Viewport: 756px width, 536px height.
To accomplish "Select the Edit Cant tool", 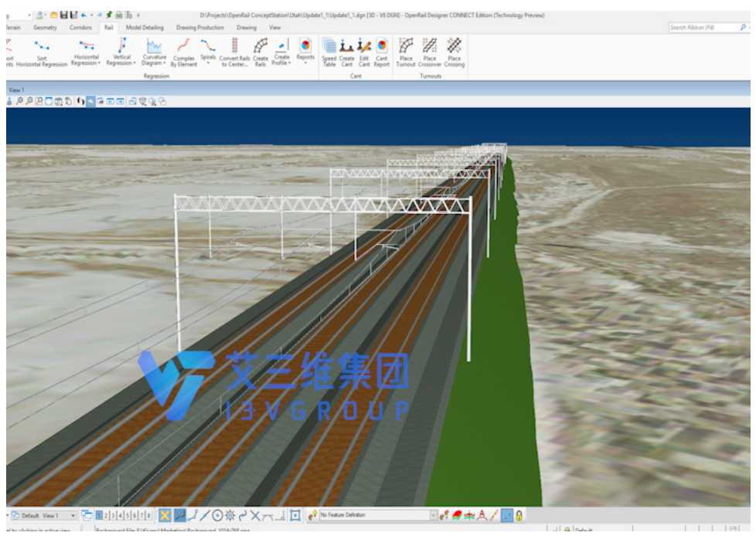I will point(364,53).
